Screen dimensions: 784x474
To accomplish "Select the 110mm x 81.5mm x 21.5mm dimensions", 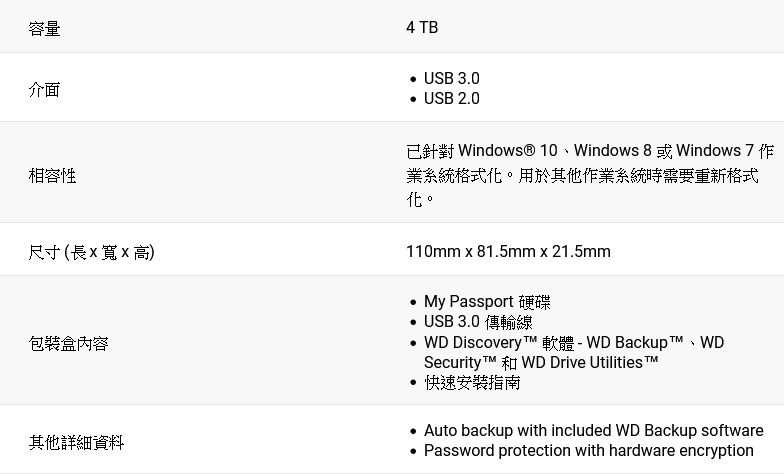I will (508, 251).
